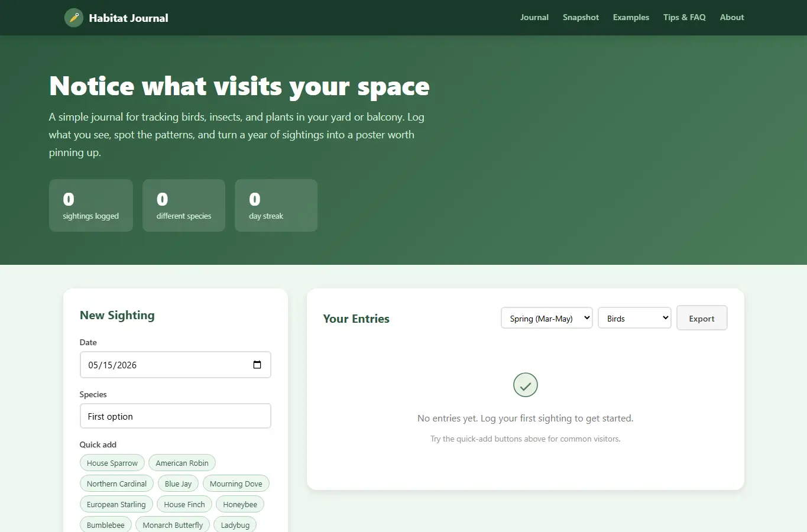Click 'Try the quick-add buttons' hint text
Viewport: 807px width, 532px height.
click(x=526, y=439)
